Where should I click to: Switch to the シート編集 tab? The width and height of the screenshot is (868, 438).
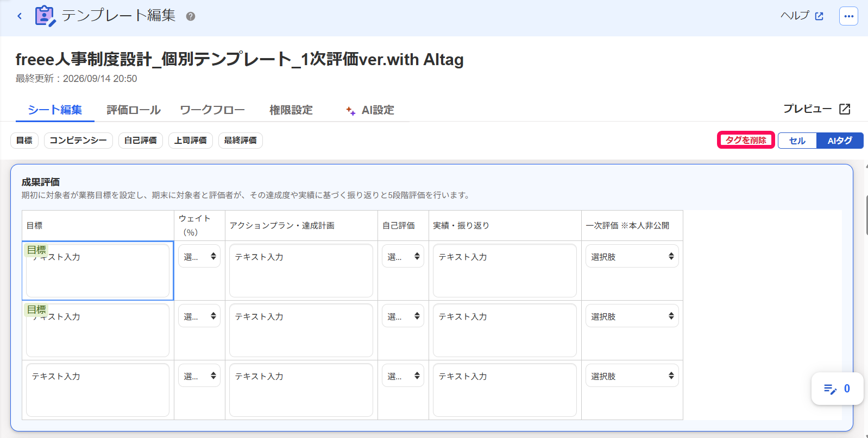(55, 110)
